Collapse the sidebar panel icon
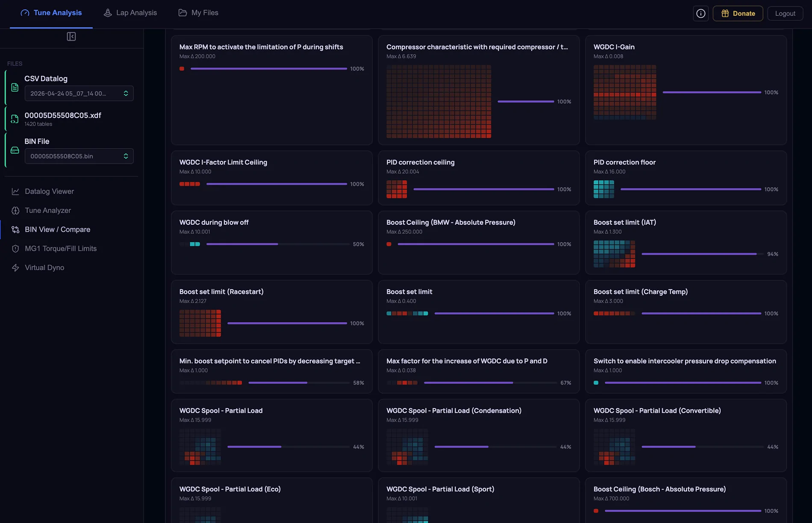The width and height of the screenshot is (812, 523). pos(71,37)
